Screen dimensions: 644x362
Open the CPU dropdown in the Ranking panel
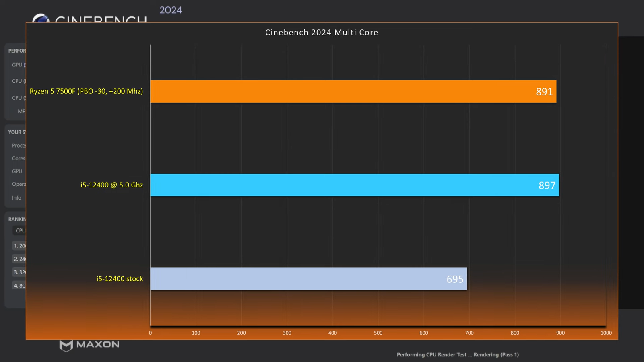coord(20,230)
